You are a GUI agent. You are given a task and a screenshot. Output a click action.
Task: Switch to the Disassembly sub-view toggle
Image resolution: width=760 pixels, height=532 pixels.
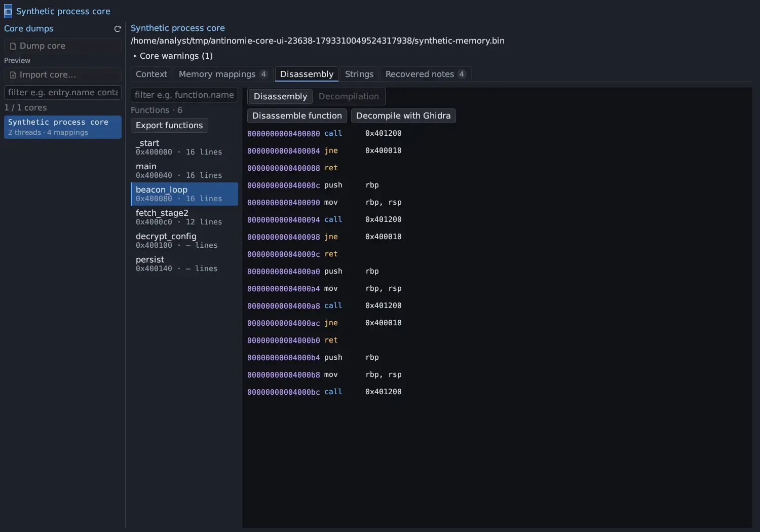(x=280, y=97)
